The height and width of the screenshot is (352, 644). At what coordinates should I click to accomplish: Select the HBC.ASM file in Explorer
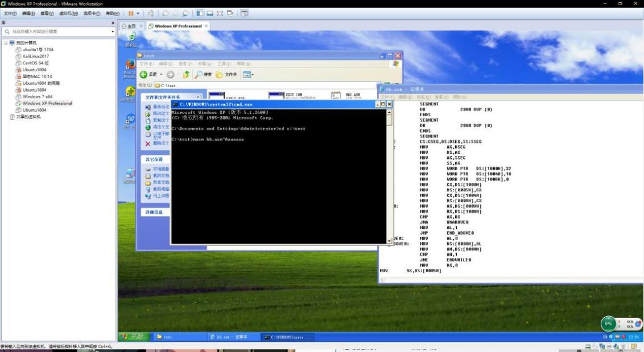pyautogui.click(x=346, y=95)
